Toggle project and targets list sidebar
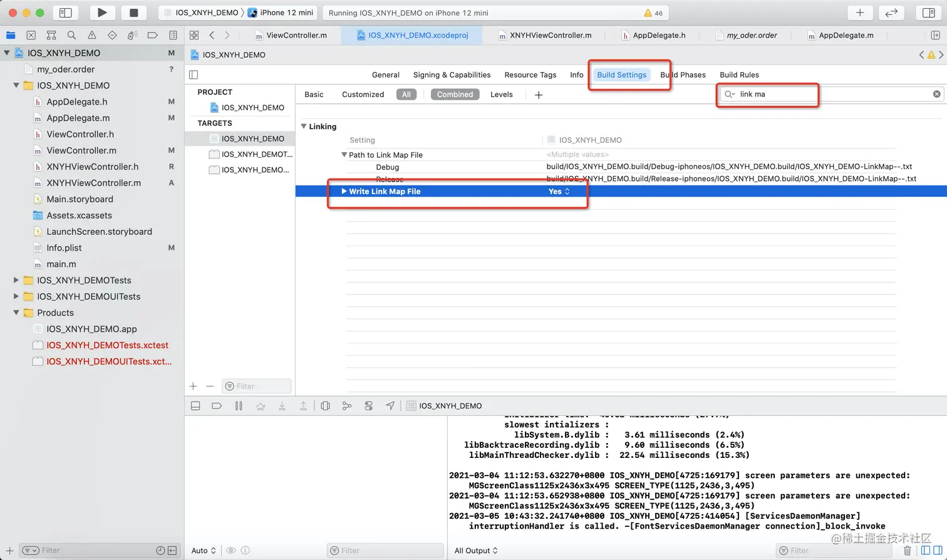Image resolution: width=947 pixels, height=560 pixels. coord(194,75)
